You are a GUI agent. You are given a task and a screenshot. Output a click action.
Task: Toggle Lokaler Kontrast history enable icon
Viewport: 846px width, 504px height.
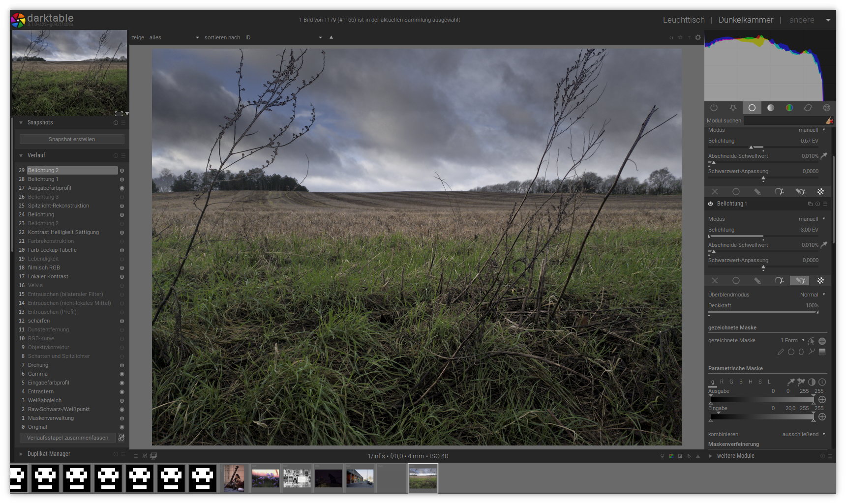click(122, 277)
